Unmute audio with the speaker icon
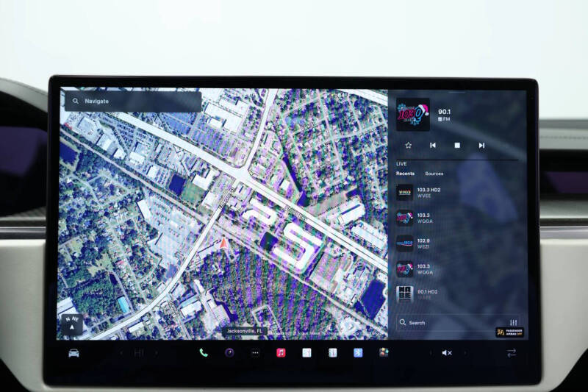Image resolution: width=588 pixels, height=392 pixels. coord(446,353)
